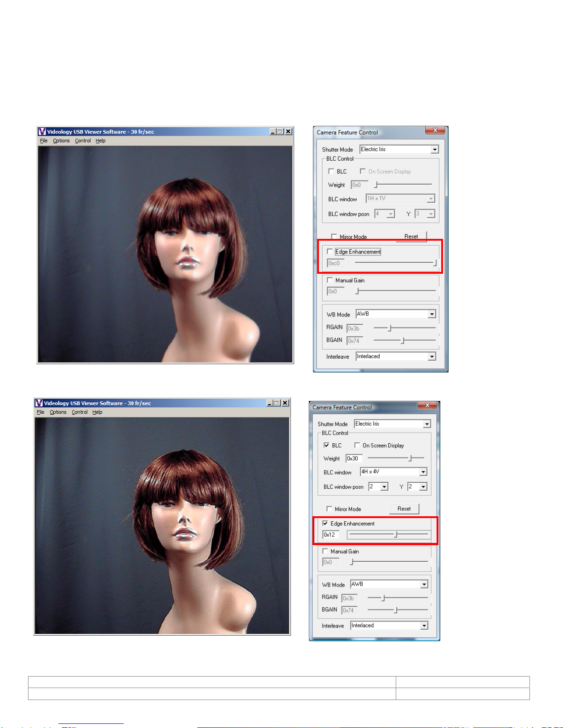
Task: Expand WB Mode dropdown in upper panel
Action: (x=432, y=314)
